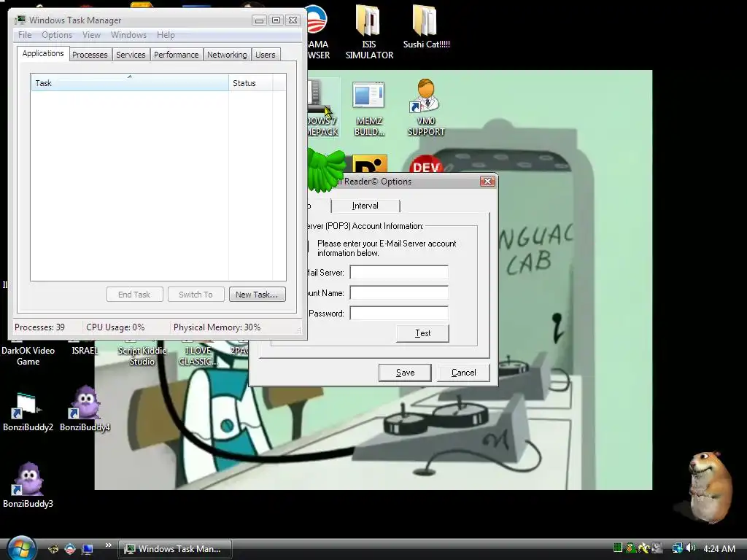Click CPU Usage: 0% status text
Screen dimensions: 747x560
(115, 327)
